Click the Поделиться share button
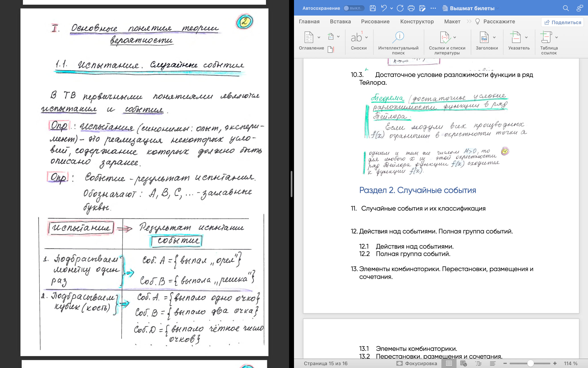This screenshot has height=368, width=588. click(x=562, y=22)
